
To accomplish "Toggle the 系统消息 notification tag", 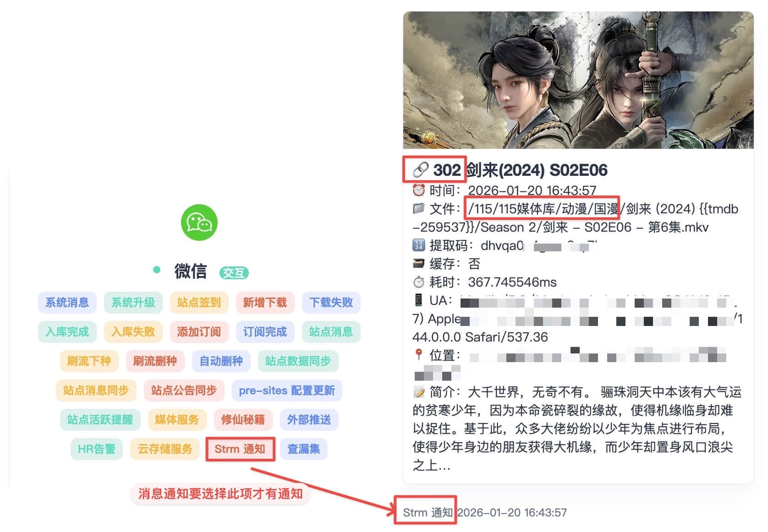I will click(67, 303).
